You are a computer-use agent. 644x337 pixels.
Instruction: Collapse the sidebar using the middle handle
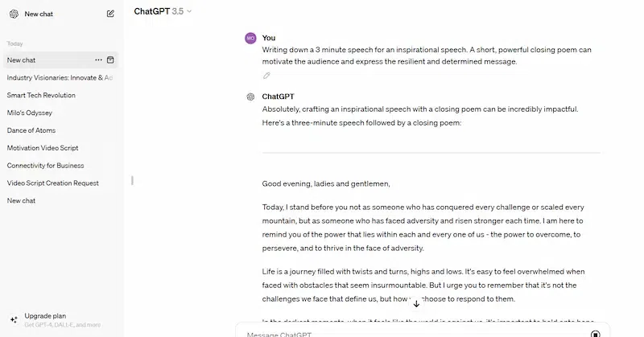131,180
